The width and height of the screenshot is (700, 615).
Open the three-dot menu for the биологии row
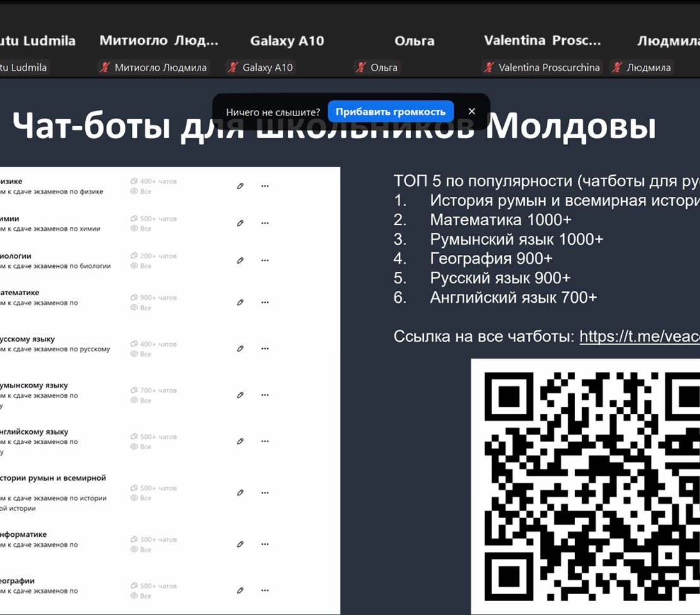click(x=265, y=261)
